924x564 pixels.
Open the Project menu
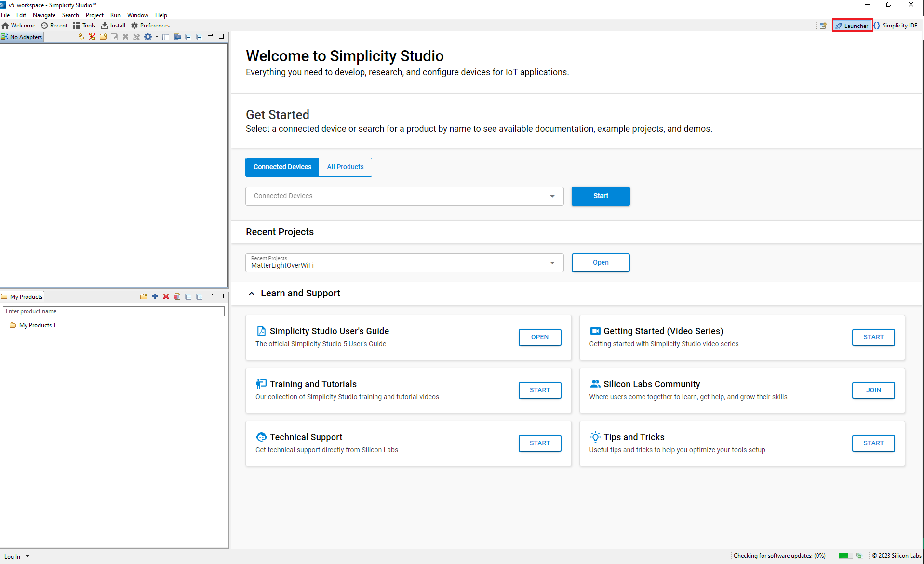coord(94,15)
